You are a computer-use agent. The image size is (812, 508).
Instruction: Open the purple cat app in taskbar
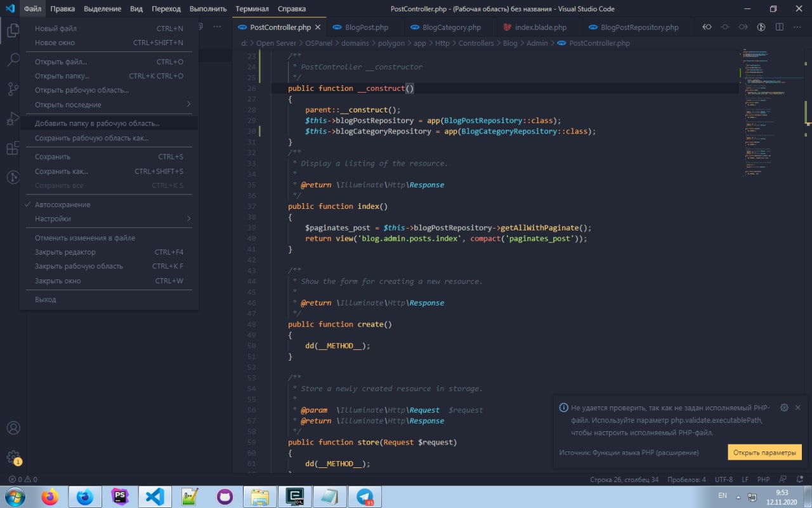point(225,497)
